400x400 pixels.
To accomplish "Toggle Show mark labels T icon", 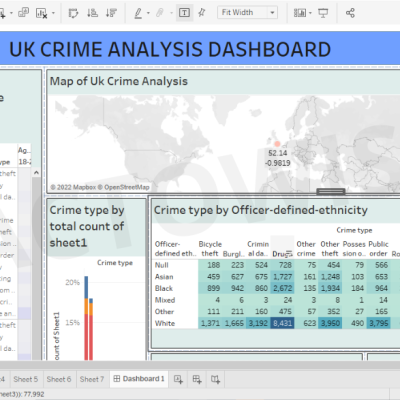I will pos(184,13).
